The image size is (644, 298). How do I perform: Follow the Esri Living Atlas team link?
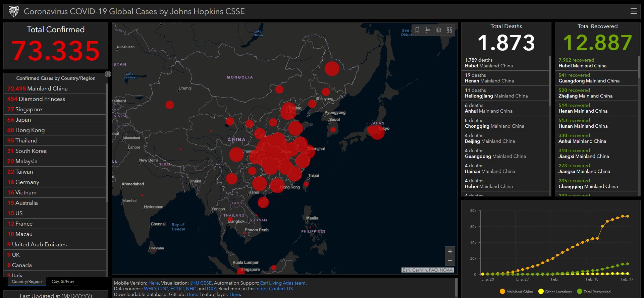pyautogui.click(x=283, y=283)
